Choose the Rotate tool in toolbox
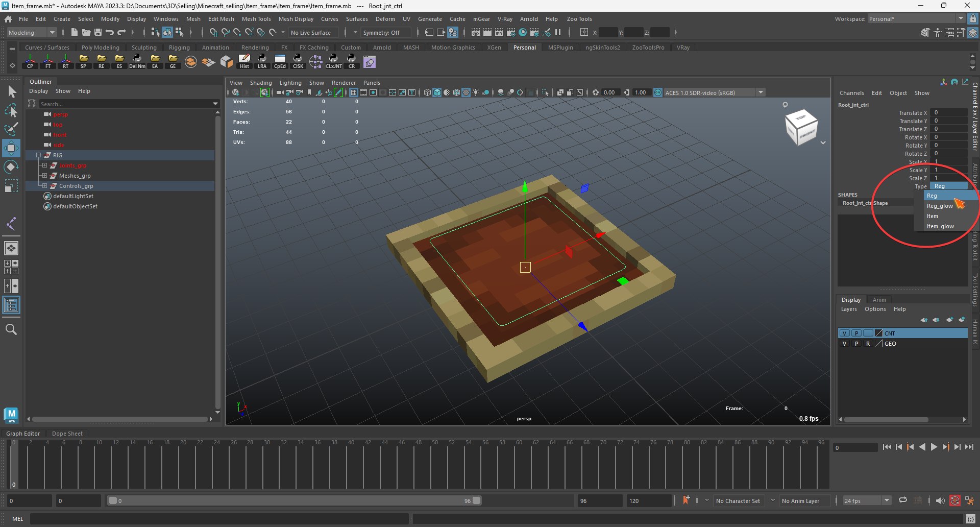This screenshot has height=527, width=980. click(x=11, y=167)
